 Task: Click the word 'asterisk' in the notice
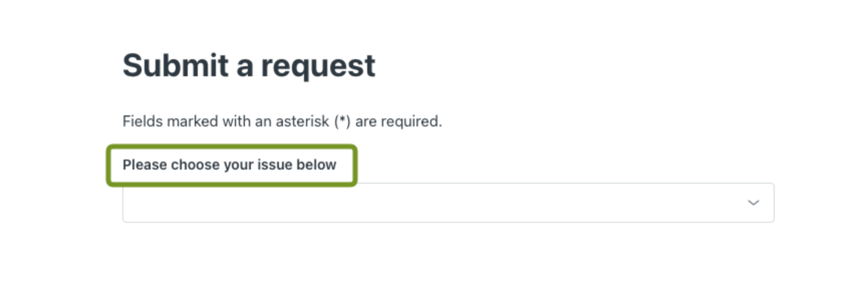click(x=302, y=121)
